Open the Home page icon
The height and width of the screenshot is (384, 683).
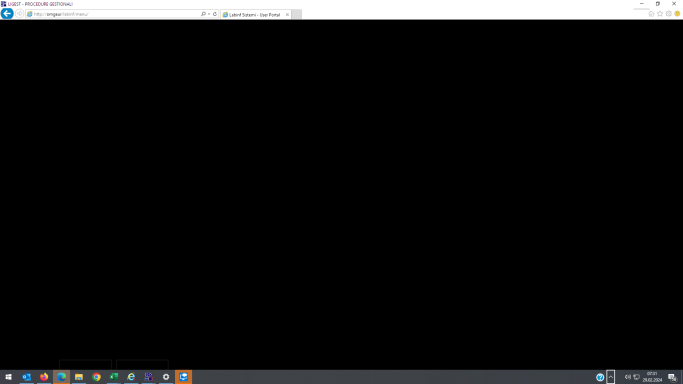(651, 14)
